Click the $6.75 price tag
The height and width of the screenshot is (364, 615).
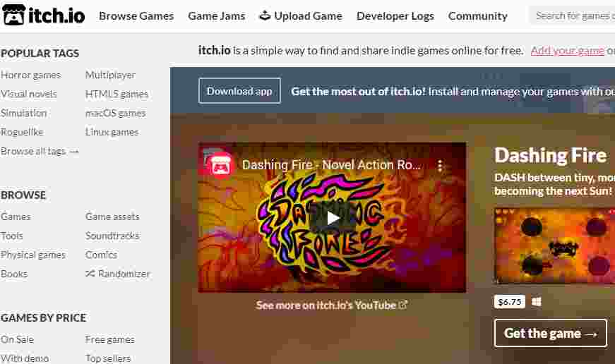510,302
